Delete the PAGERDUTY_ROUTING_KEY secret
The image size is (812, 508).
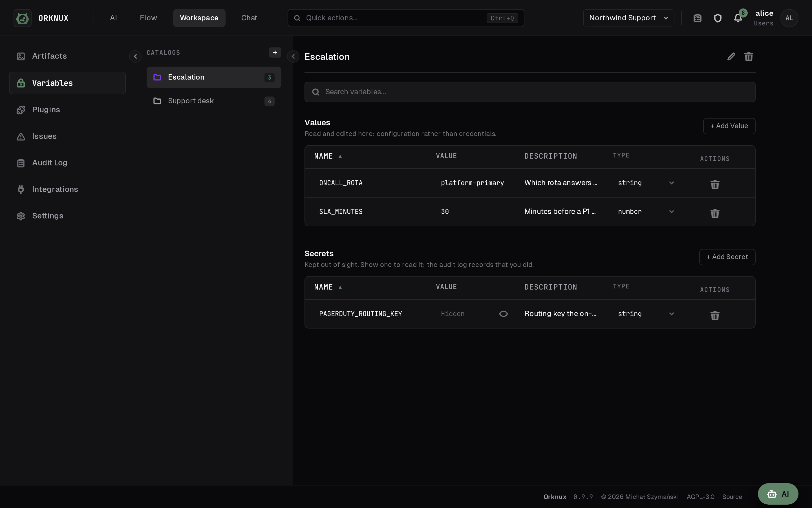tap(715, 315)
